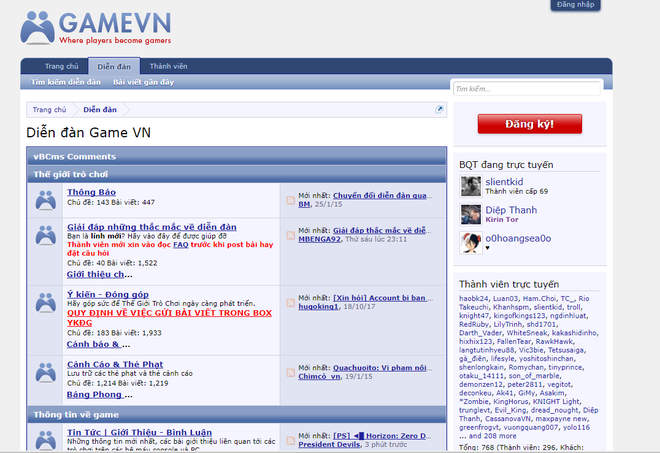
Task: Click the RSS icon for Ý kiến - Đóng góp
Action: [x=290, y=303]
